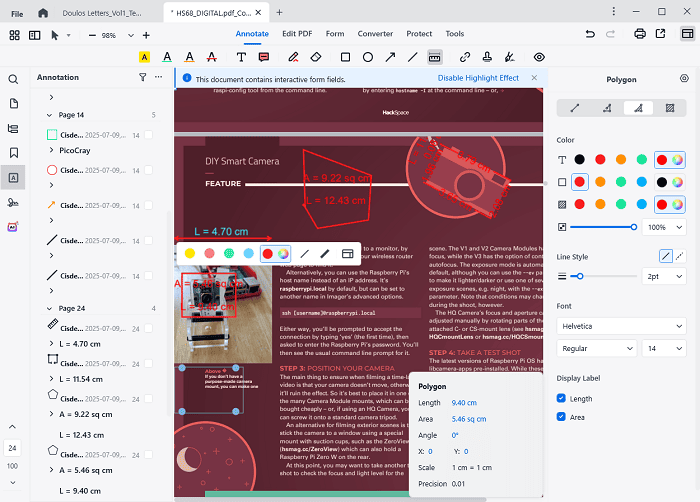Screen dimensions: 700x502
Task: Open the search panel in sidebar
Action: pyautogui.click(x=14, y=79)
